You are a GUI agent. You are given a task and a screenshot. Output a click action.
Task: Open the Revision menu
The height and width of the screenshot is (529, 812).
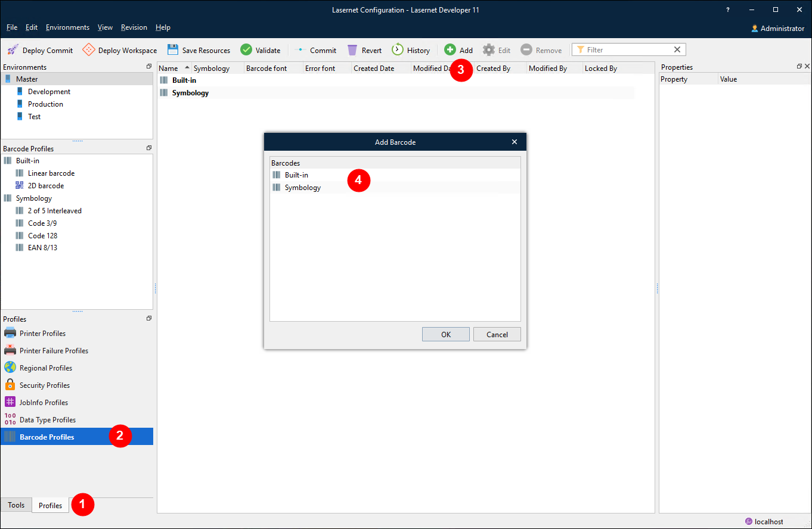(134, 27)
